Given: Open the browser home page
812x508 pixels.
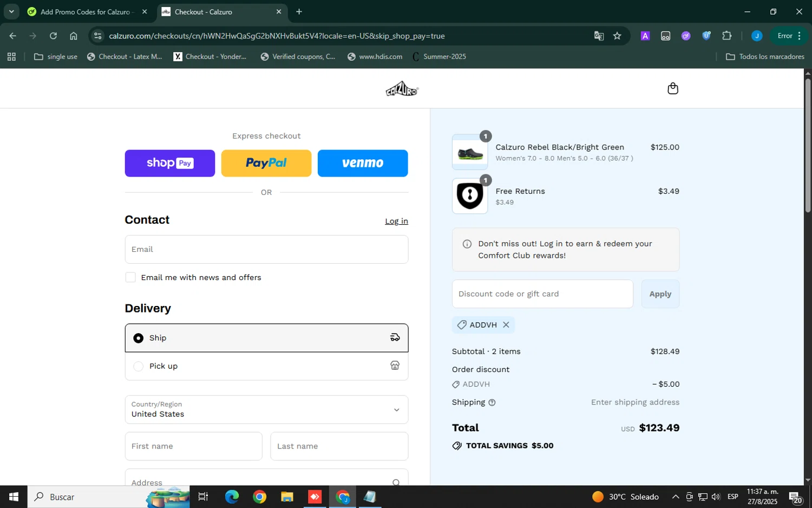Looking at the screenshot, I should pos(74,36).
